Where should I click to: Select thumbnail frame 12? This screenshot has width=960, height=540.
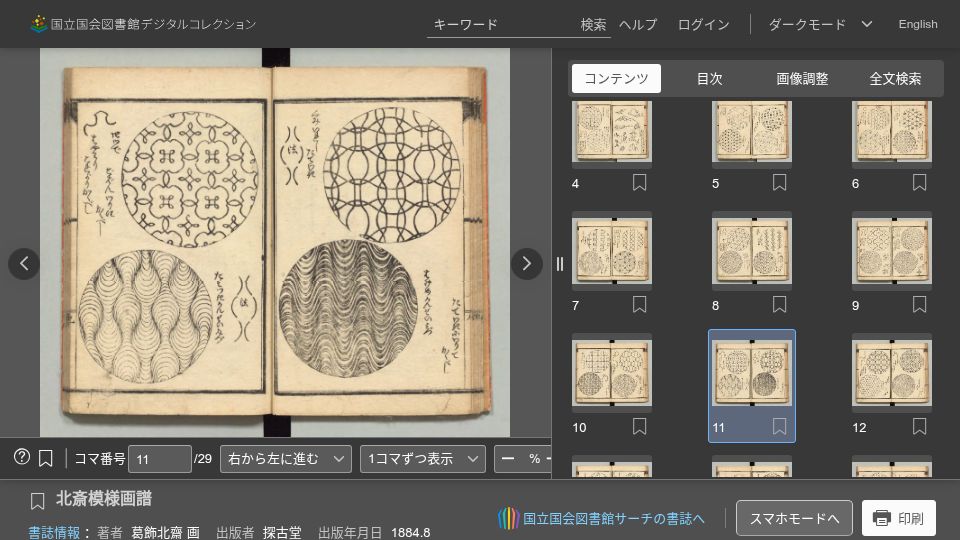pyautogui.click(x=892, y=372)
